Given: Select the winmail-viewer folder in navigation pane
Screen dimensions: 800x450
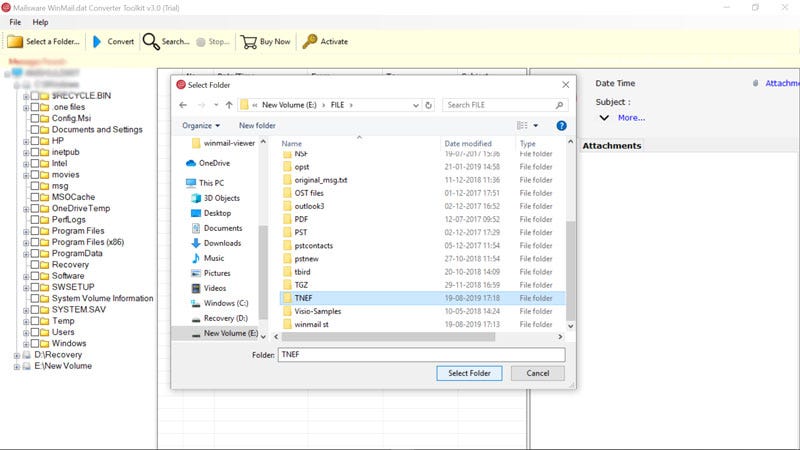Looking at the screenshot, I should point(229,143).
